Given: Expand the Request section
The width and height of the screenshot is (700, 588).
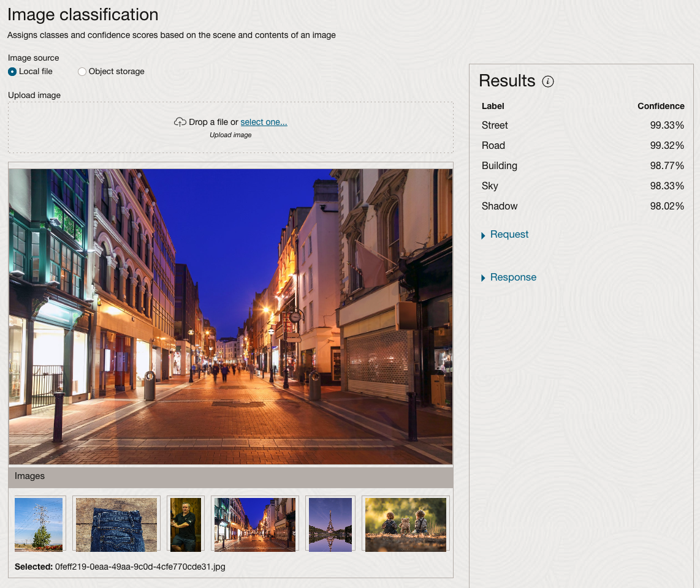Looking at the screenshot, I should (x=509, y=235).
